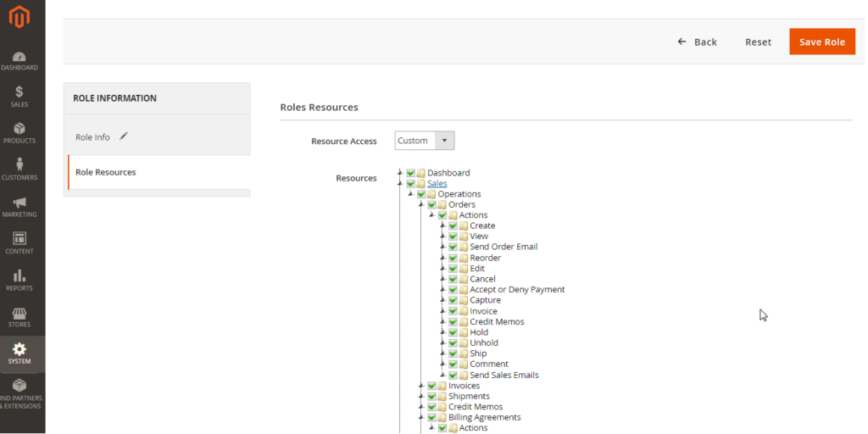Open the Resource Access Custom dropdown
The height and width of the screenshot is (434, 868).
[x=425, y=141]
